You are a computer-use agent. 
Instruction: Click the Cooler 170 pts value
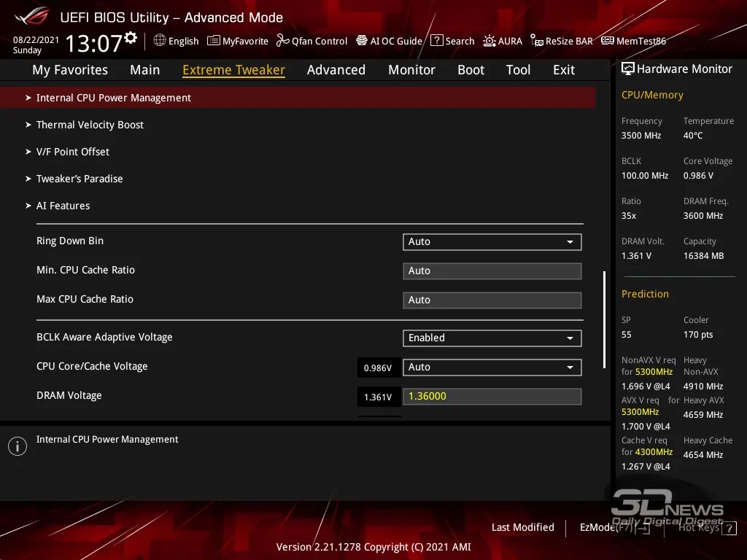(x=698, y=335)
